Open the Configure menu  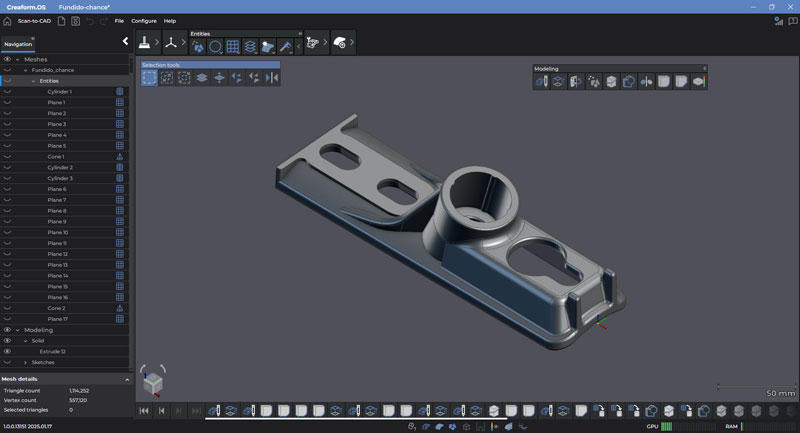[144, 20]
